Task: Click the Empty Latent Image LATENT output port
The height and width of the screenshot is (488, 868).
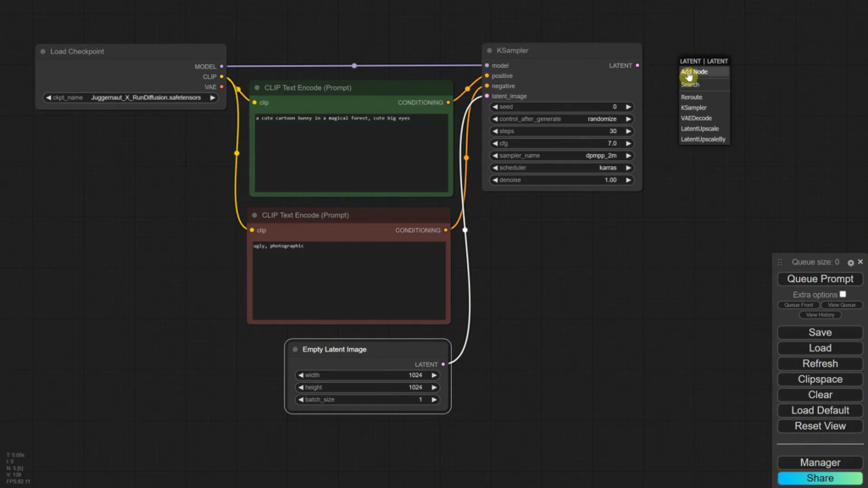Action: pos(443,364)
